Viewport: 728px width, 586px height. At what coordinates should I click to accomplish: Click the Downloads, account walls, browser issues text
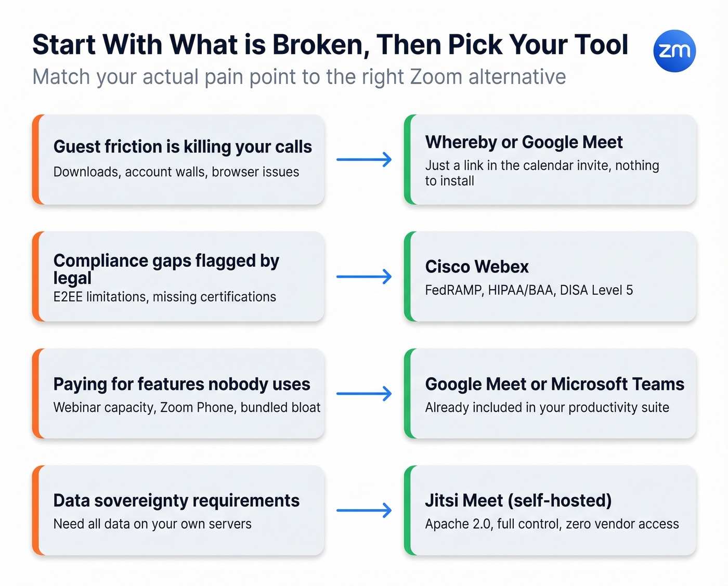[176, 172]
